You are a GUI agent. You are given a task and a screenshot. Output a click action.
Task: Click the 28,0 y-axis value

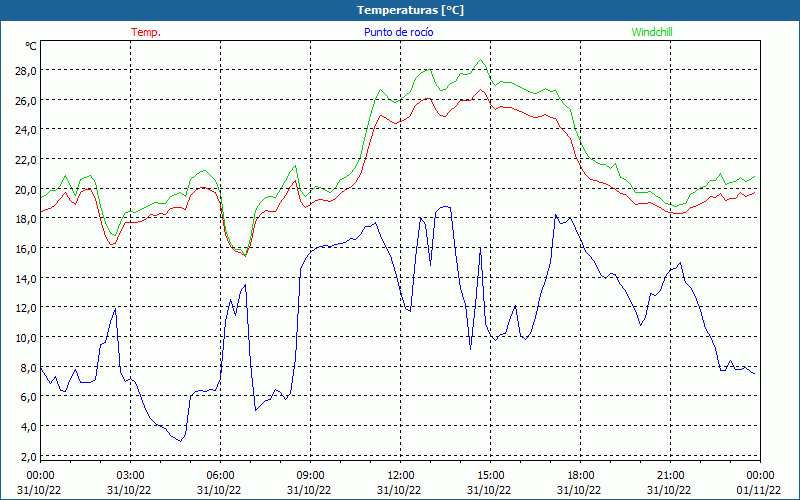(25, 71)
